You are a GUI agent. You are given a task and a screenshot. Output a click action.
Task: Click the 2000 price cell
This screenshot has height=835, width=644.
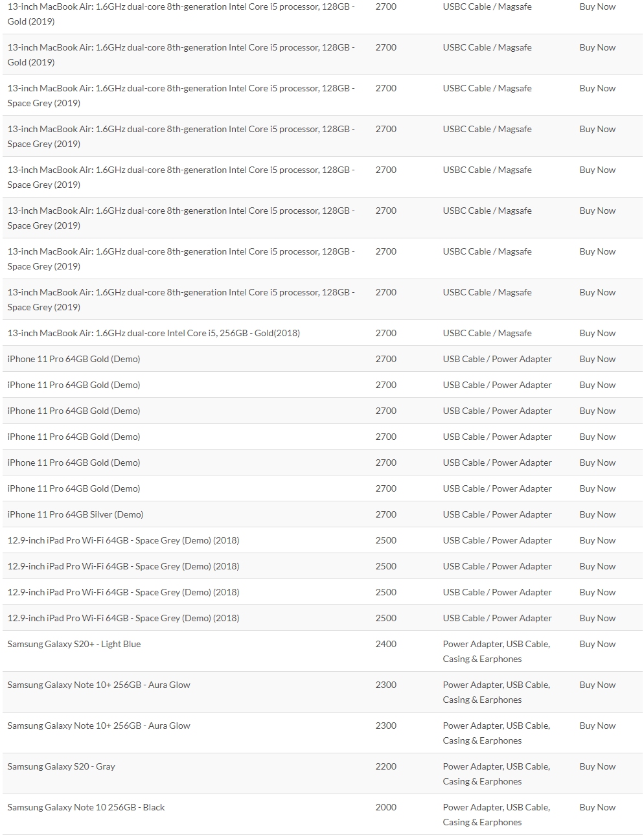[385, 807]
